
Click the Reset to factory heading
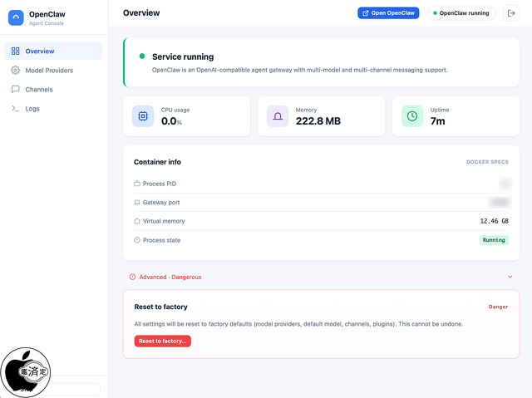(x=160, y=307)
